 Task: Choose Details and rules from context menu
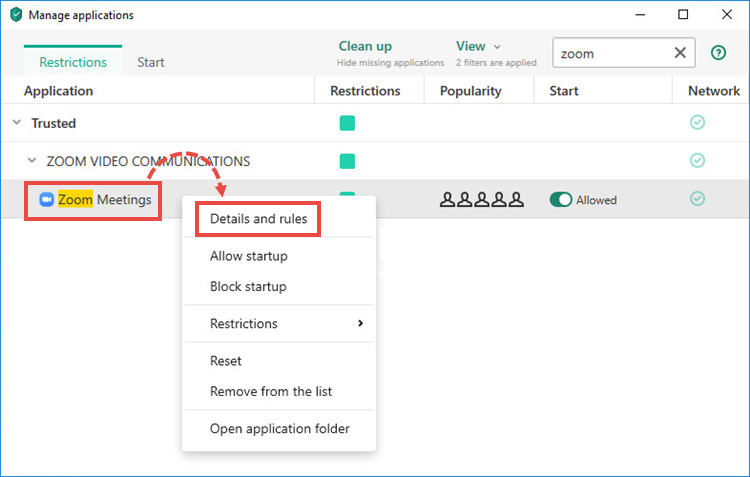point(258,219)
